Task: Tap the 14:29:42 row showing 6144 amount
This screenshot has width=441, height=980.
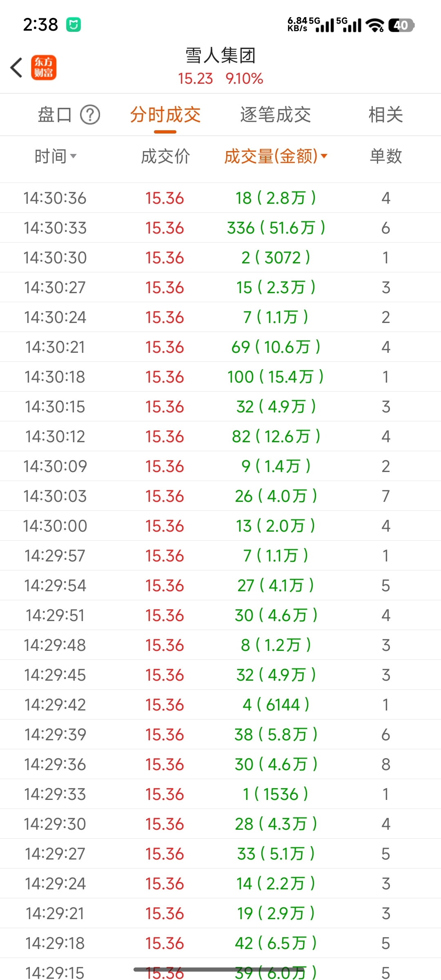Action: coord(220,705)
